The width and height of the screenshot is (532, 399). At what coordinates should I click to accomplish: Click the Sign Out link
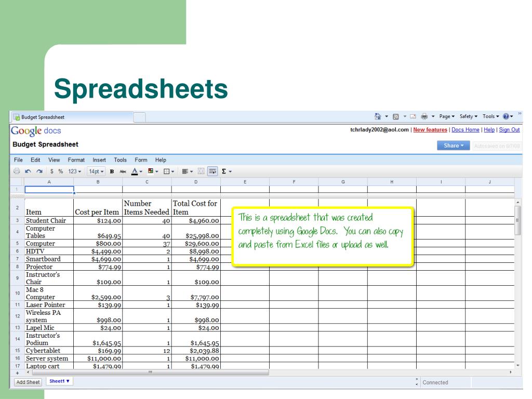coord(509,129)
